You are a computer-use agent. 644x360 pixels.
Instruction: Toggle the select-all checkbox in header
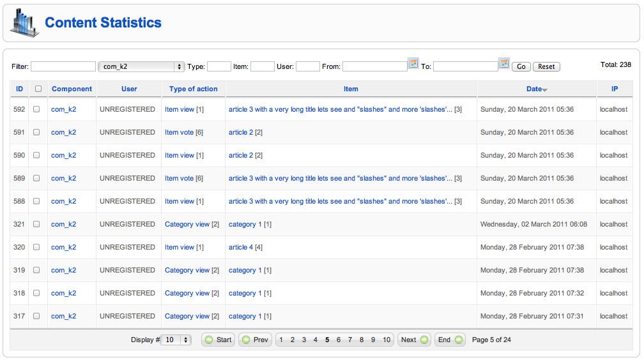pyautogui.click(x=38, y=89)
